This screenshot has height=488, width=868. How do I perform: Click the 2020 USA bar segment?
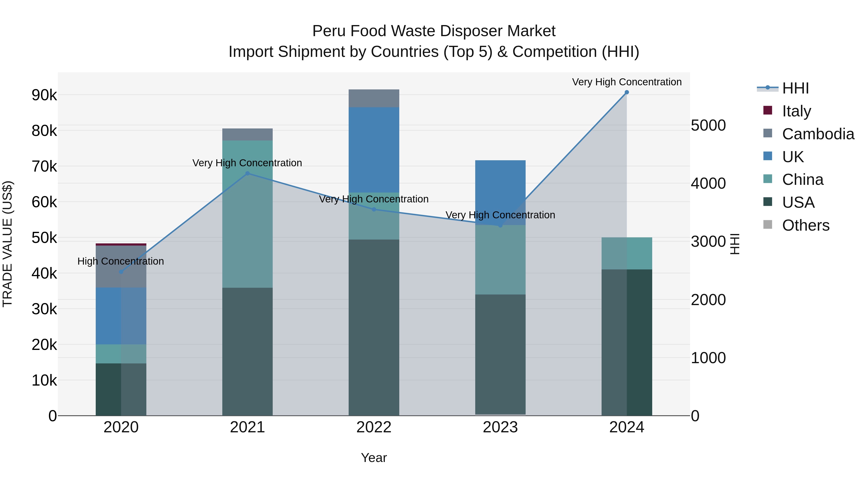click(x=121, y=389)
